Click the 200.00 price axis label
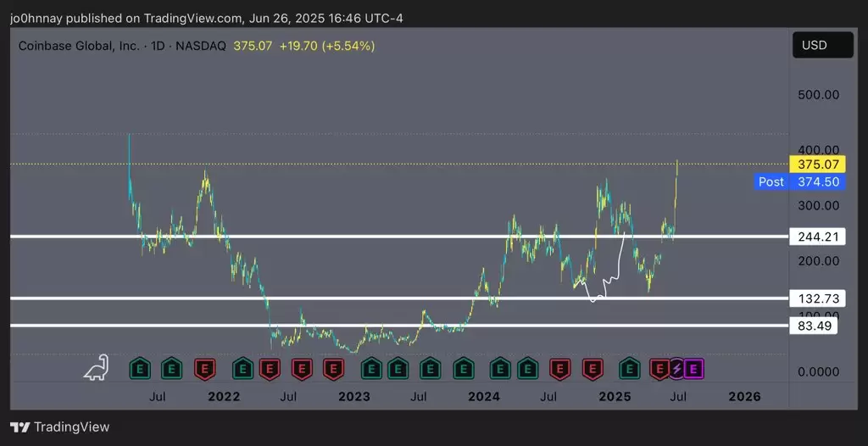 (818, 261)
